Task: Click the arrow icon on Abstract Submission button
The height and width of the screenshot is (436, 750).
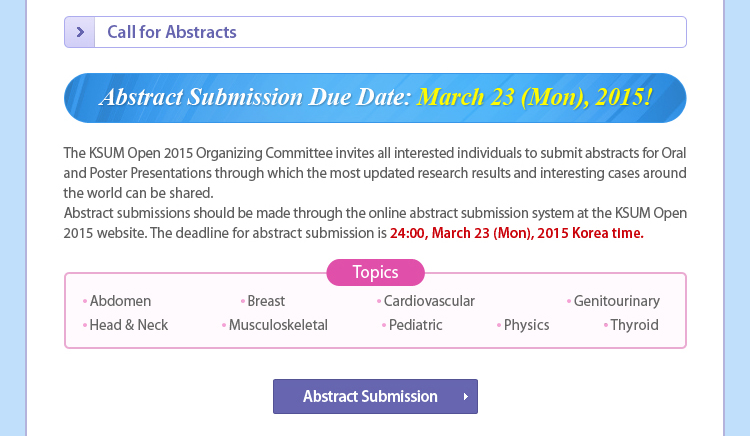Action: coord(465,396)
